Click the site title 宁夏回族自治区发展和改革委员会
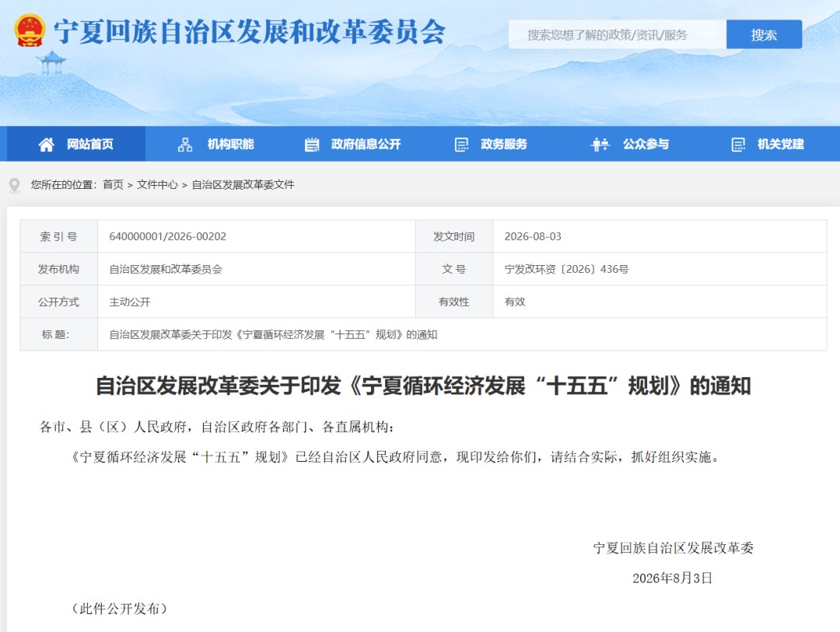 click(x=250, y=32)
